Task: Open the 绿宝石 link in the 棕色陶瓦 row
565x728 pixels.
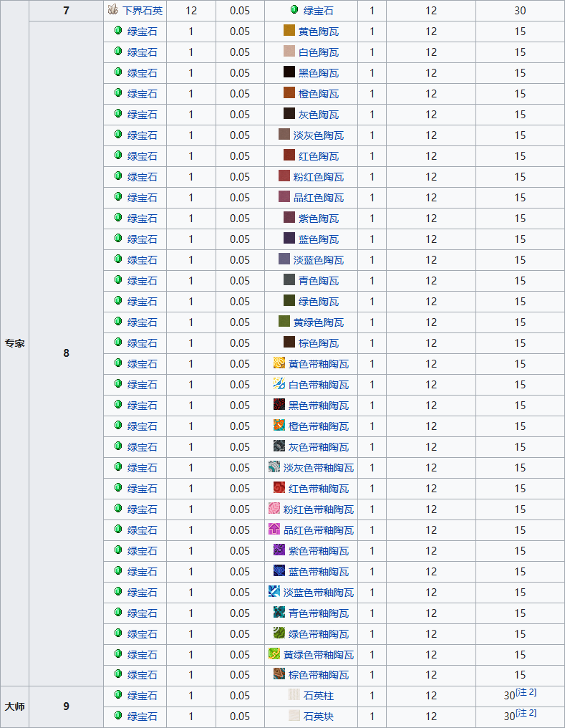Action: pyautogui.click(x=142, y=343)
